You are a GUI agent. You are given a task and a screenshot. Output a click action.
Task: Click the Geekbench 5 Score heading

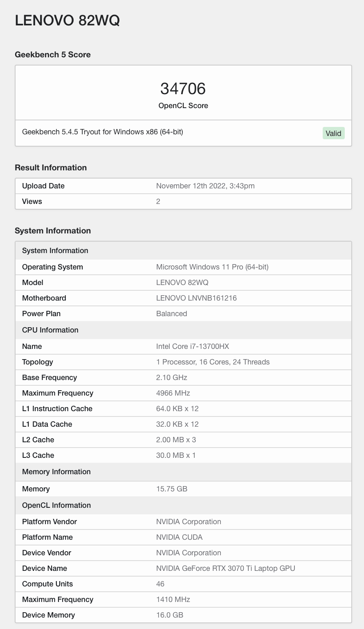53,54
